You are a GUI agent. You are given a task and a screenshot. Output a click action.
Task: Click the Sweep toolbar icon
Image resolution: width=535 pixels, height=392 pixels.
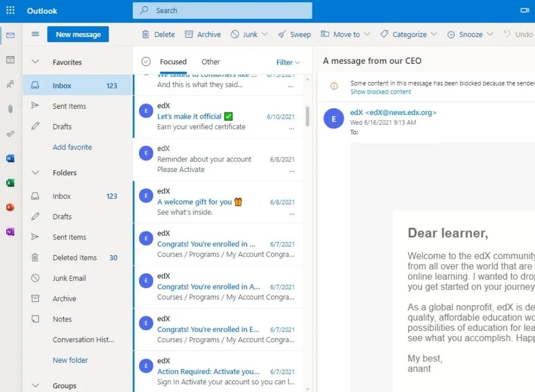click(294, 34)
